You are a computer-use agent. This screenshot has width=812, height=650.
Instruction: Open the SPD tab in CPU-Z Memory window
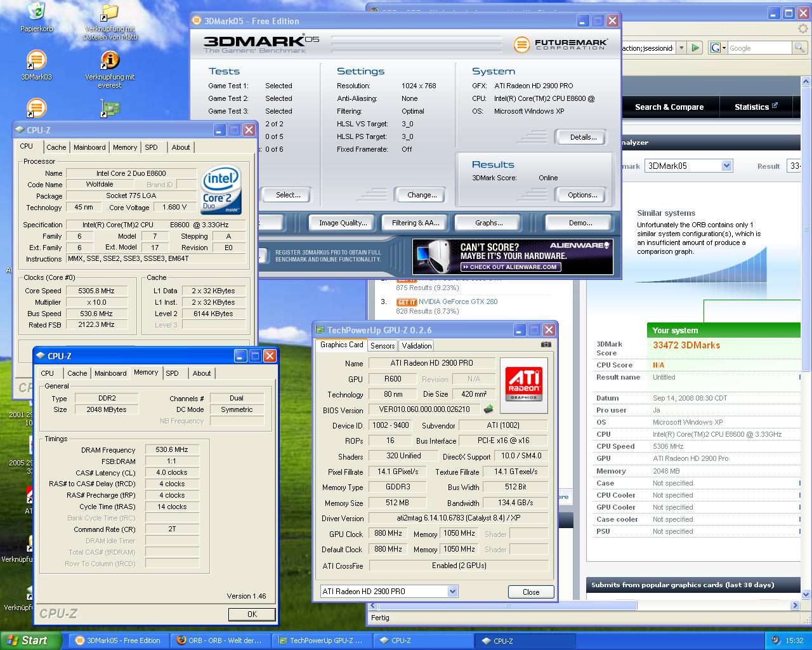pos(172,373)
